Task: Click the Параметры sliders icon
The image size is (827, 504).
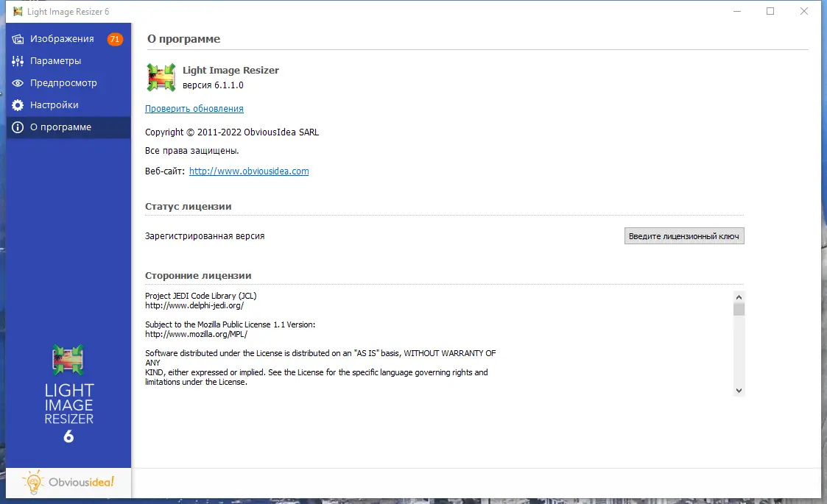Action: 18,61
